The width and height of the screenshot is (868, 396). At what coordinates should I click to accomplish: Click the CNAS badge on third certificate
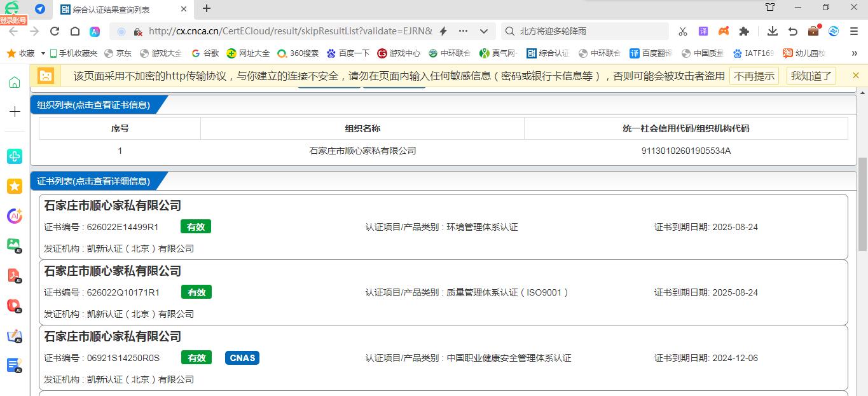pyautogui.click(x=242, y=358)
